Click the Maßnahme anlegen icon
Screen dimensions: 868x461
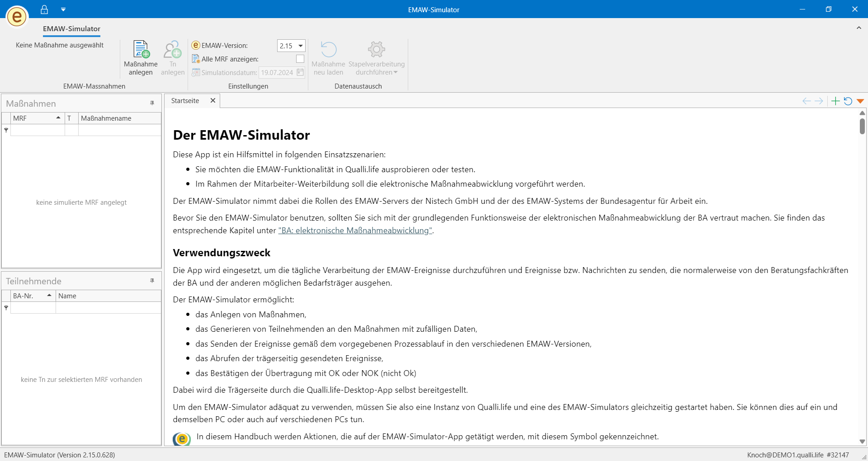click(141, 49)
